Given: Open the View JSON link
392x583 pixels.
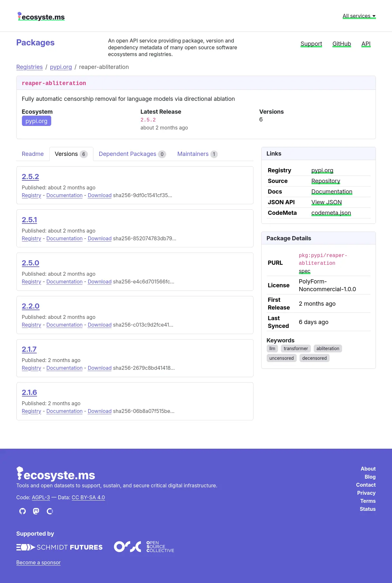Looking at the screenshot, I should click(x=327, y=202).
